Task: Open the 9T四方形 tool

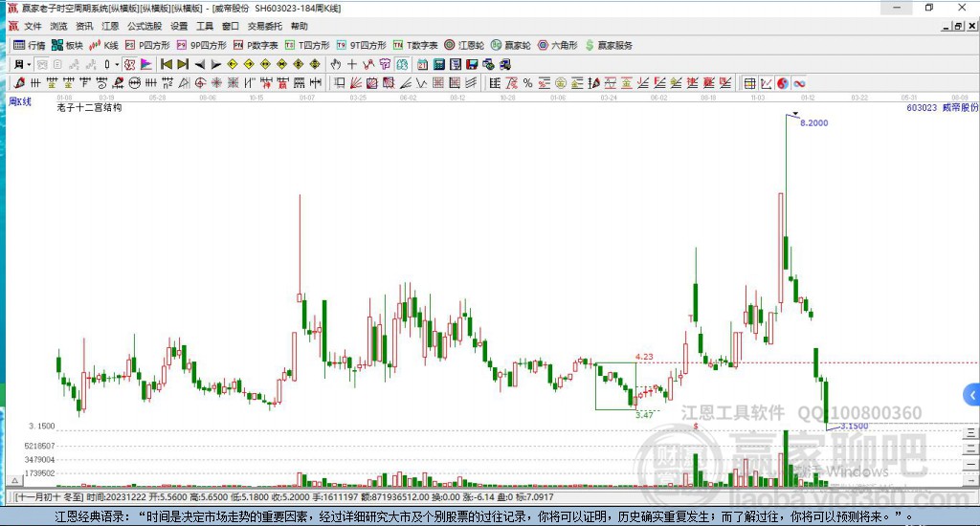Action: point(361,45)
